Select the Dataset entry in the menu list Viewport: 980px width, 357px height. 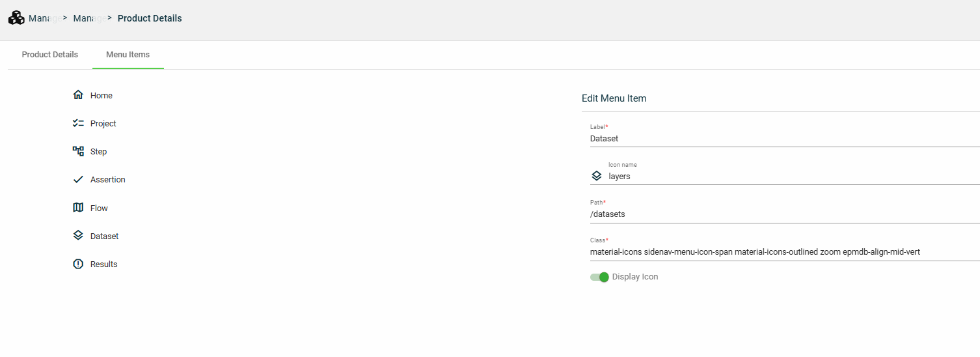[104, 236]
